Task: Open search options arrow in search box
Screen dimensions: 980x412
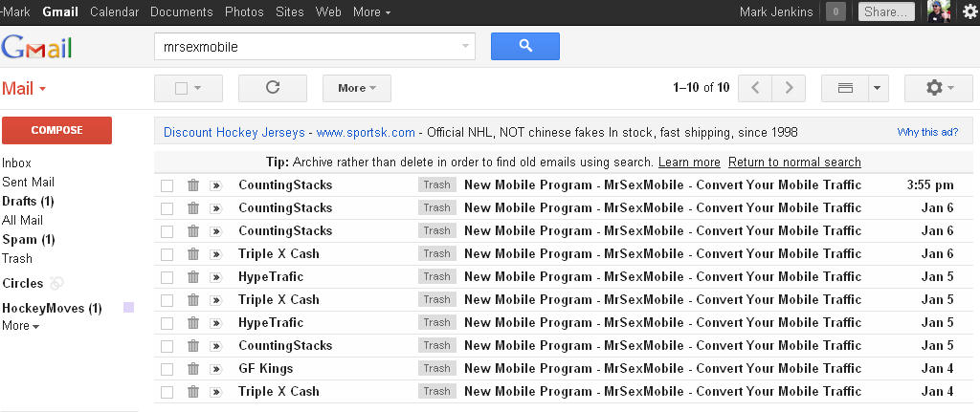Action: (x=465, y=46)
